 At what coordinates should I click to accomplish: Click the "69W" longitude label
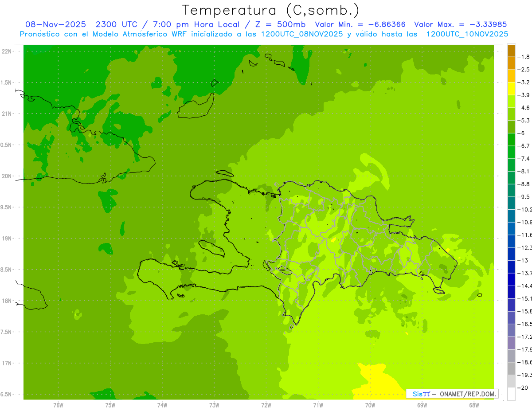pos(422,405)
